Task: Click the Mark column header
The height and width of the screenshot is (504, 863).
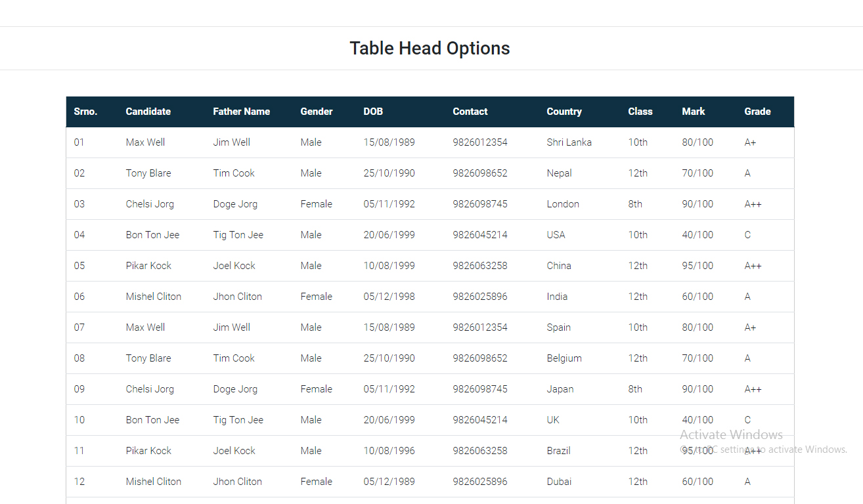Action: coord(693,112)
